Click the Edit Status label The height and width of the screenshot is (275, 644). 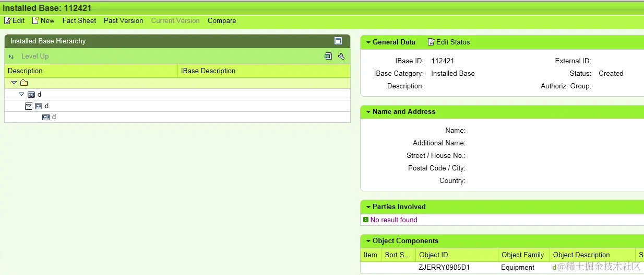coord(453,42)
